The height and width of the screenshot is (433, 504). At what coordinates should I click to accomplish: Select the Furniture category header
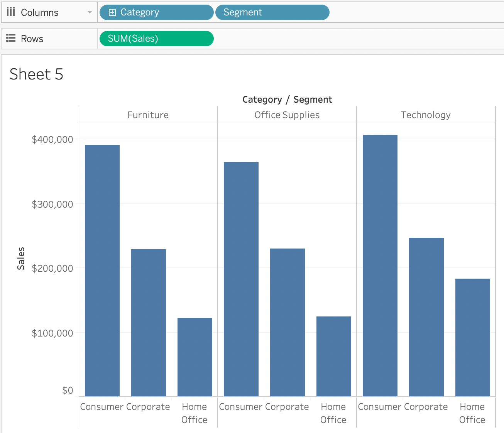(148, 115)
